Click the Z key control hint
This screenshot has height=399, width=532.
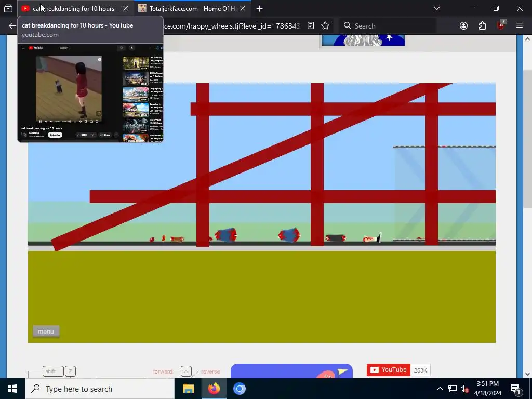click(x=70, y=371)
